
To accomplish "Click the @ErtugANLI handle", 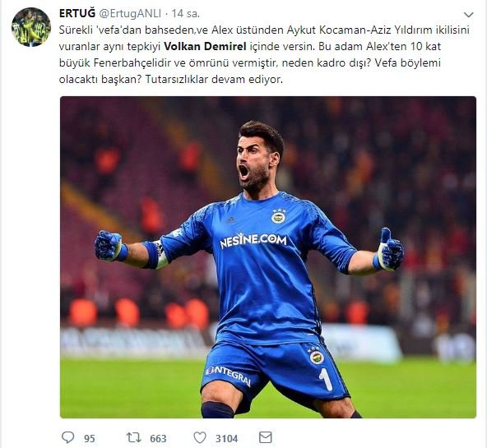I will pyautogui.click(x=130, y=13).
